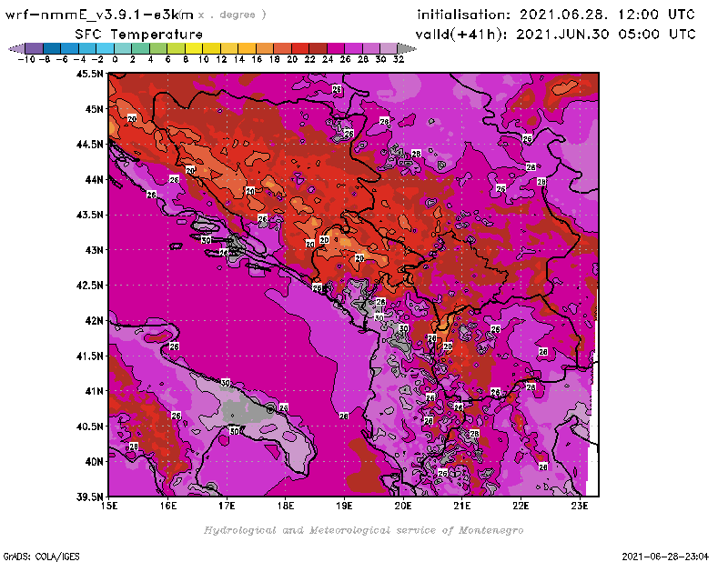Click the '41N' latitude label
The width and height of the screenshot is (728, 562).
click(x=94, y=391)
